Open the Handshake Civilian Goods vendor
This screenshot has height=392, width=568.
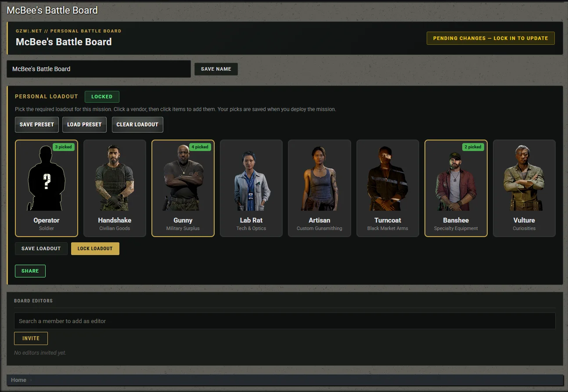point(115,188)
